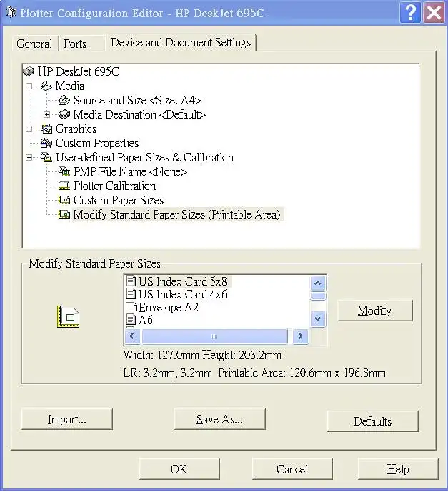Click the horizontal scrollbar thumb in paper list
The image size is (448, 492).
(x=214, y=336)
